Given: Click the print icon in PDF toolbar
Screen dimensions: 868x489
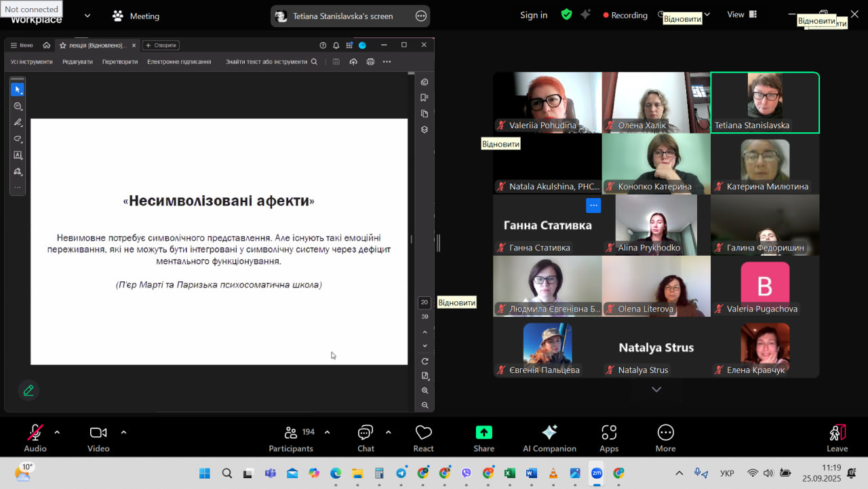Looking at the screenshot, I should tap(370, 62).
